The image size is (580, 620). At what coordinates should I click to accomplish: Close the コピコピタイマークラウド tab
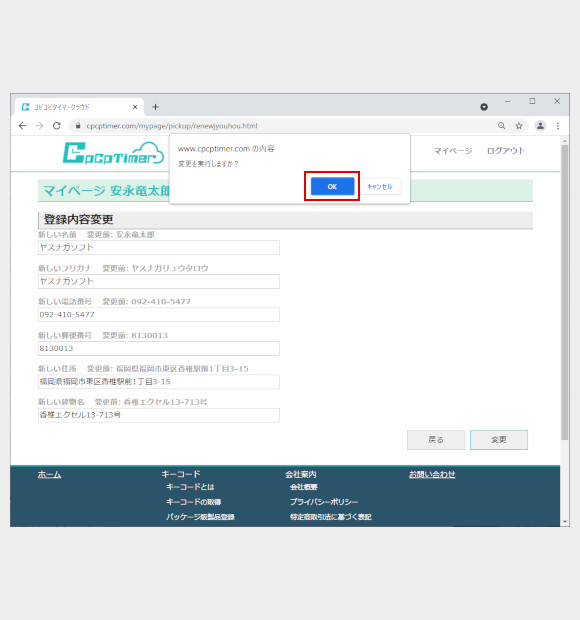tap(135, 107)
